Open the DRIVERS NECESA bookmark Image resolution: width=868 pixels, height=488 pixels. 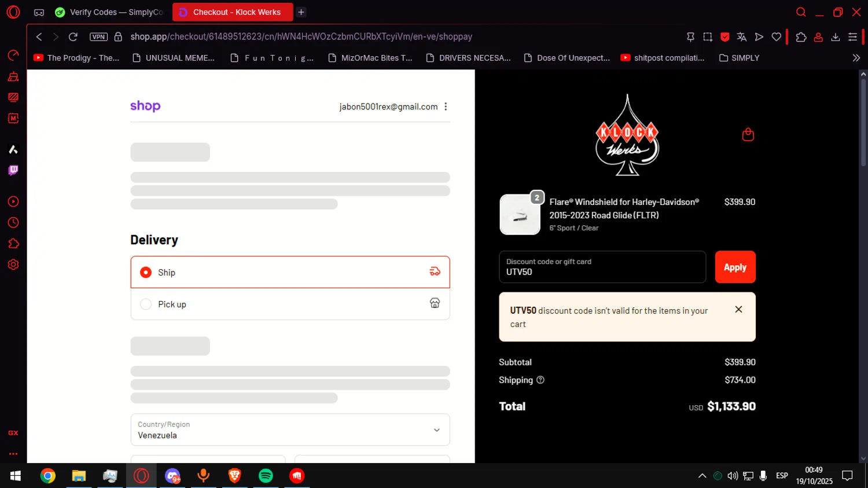pyautogui.click(x=469, y=58)
